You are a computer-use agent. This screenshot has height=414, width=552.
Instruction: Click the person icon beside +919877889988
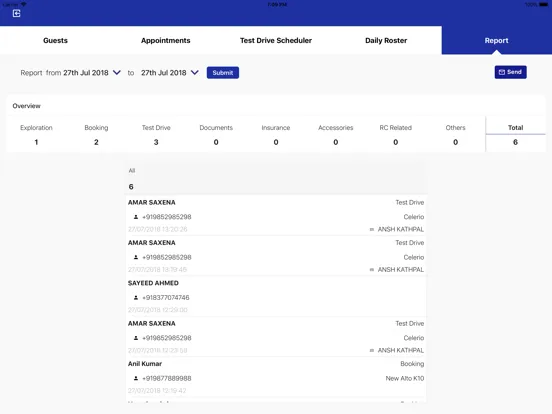pyautogui.click(x=136, y=378)
